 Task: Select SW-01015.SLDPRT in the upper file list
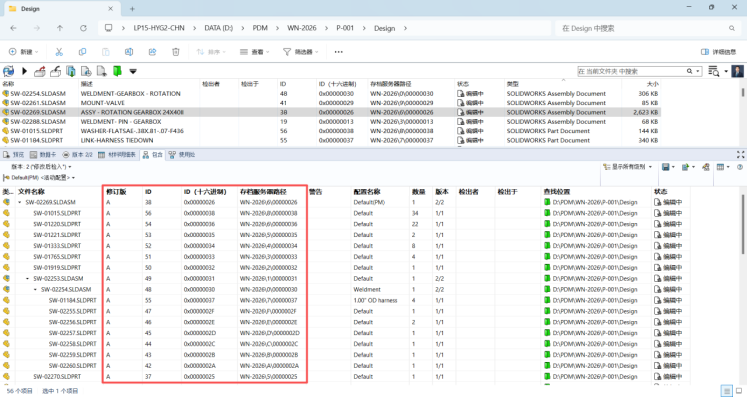pyautogui.click(x=37, y=131)
